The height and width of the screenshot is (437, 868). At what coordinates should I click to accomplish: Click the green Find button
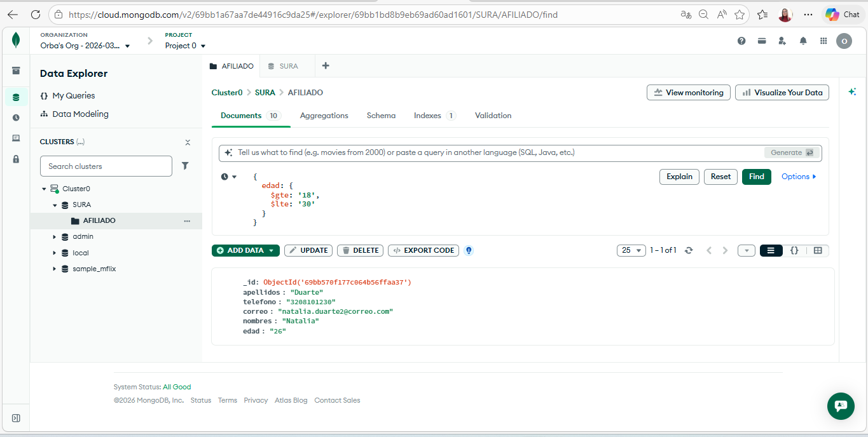(756, 177)
